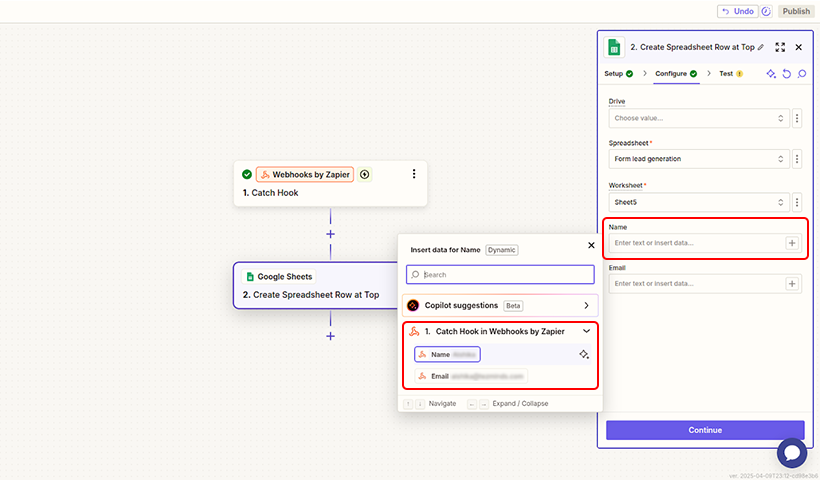Screen dimensions: 820x480
Task: Open version history clock icon
Action: pyautogui.click(x=766, y=12)
